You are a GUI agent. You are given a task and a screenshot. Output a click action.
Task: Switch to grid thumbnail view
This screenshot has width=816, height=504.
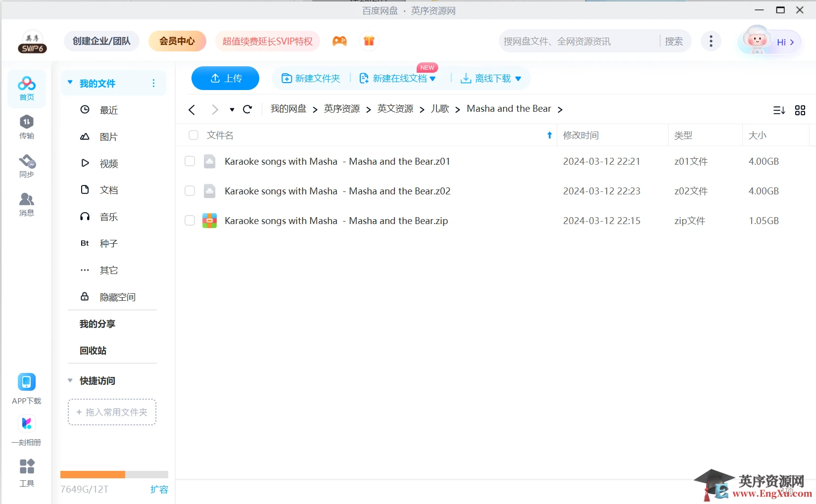(x=800, y=110)
